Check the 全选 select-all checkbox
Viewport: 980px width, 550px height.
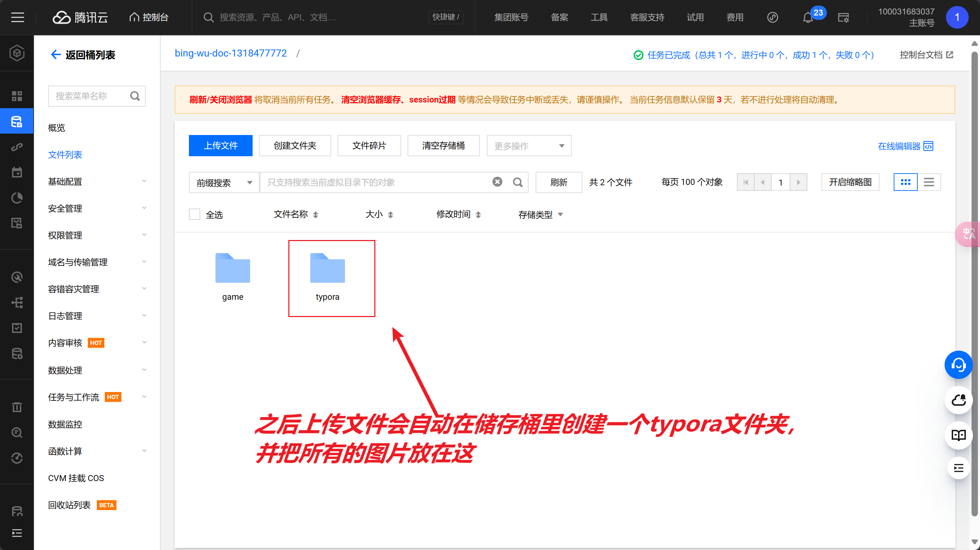(x=194, y=214)
